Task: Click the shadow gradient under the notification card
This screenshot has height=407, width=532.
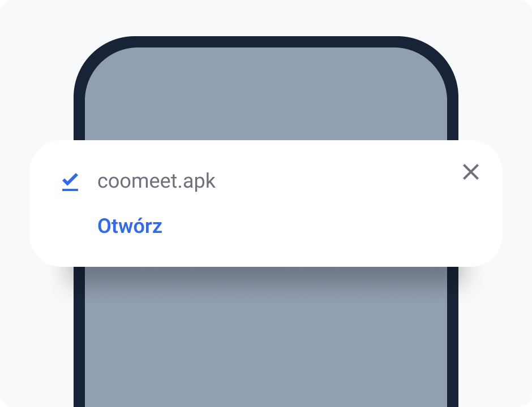Action: tap(266, 275)
